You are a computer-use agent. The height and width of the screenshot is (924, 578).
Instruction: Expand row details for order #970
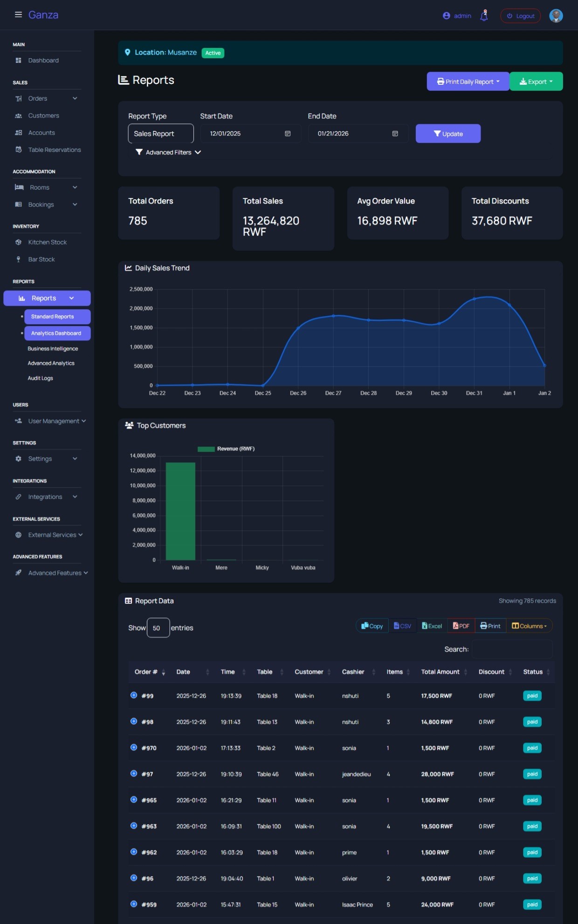pos(133,747)
